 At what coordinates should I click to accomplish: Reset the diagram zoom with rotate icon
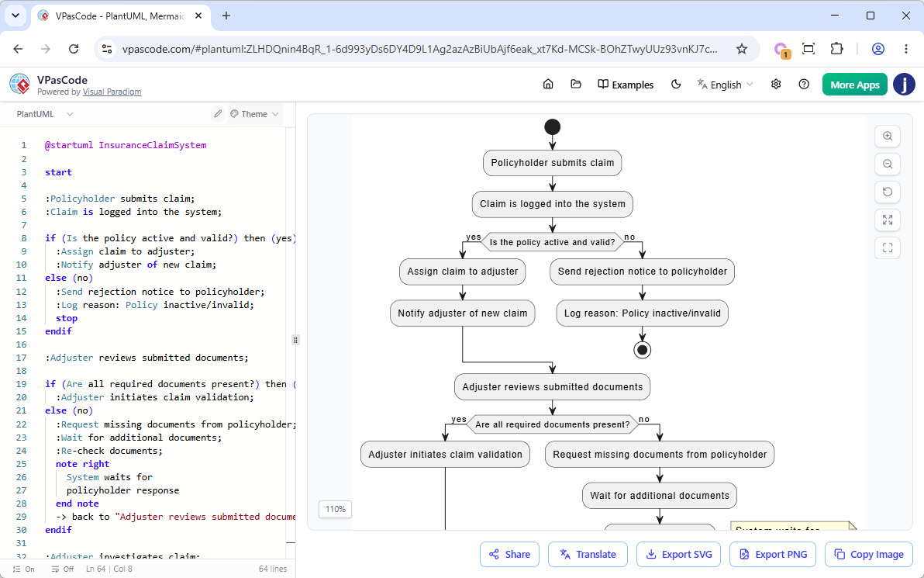(x=888, y=192)
